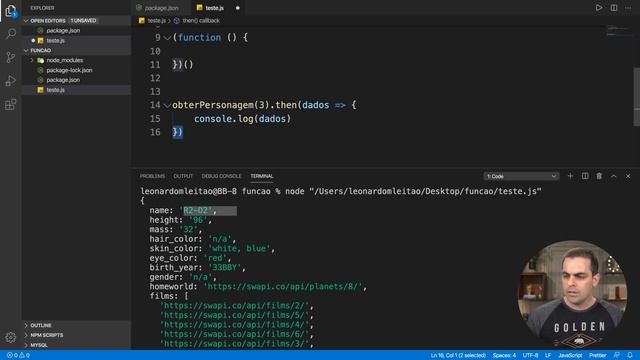Split the terminal panel

(x=585, y=176)
